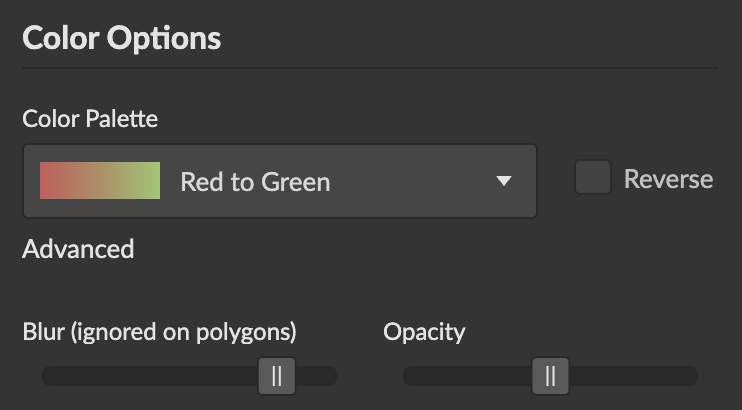The image size is (742, 410).
Task: Click the Color Palette label
Action: coord(90,119)
